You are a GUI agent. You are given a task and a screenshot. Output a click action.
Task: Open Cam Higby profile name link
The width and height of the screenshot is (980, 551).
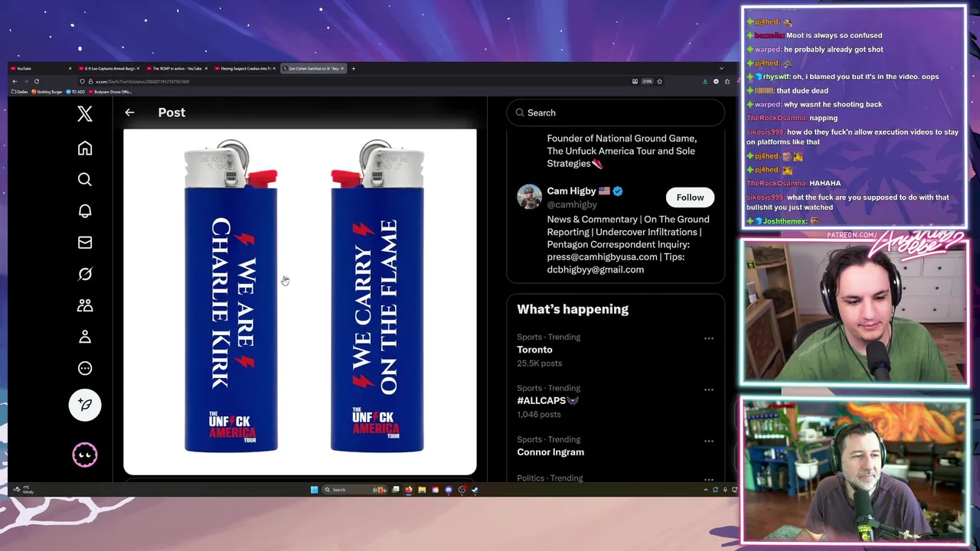point(571,191)
